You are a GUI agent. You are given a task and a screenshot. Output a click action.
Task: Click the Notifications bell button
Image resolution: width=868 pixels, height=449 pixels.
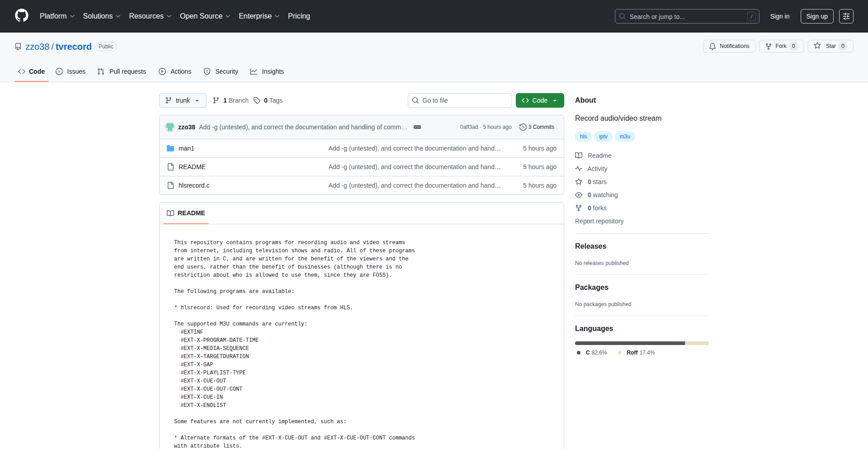pos(729,46)
